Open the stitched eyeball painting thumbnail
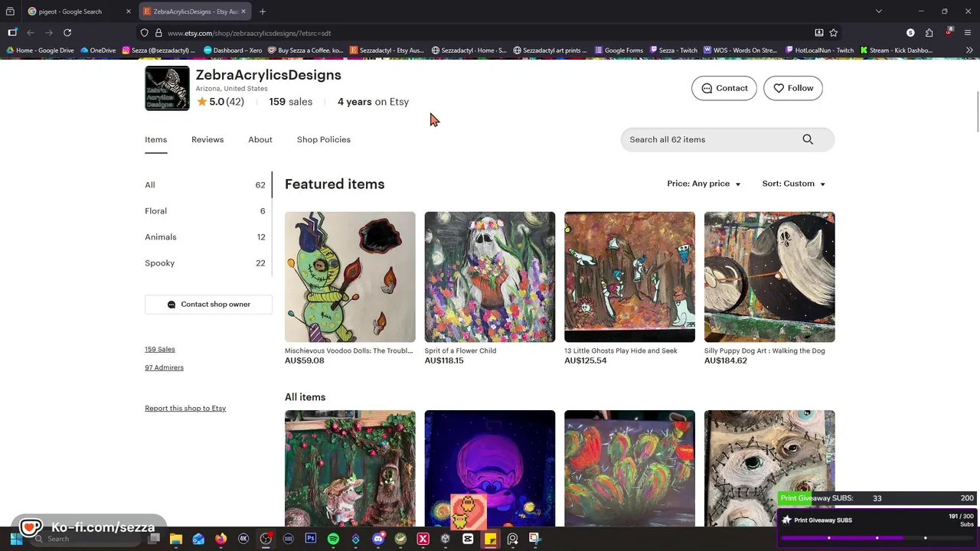 pos(769,468)
